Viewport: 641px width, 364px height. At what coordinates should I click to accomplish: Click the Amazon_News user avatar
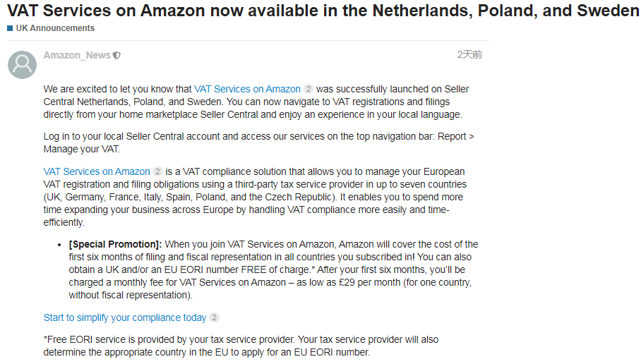pos(22,65)
